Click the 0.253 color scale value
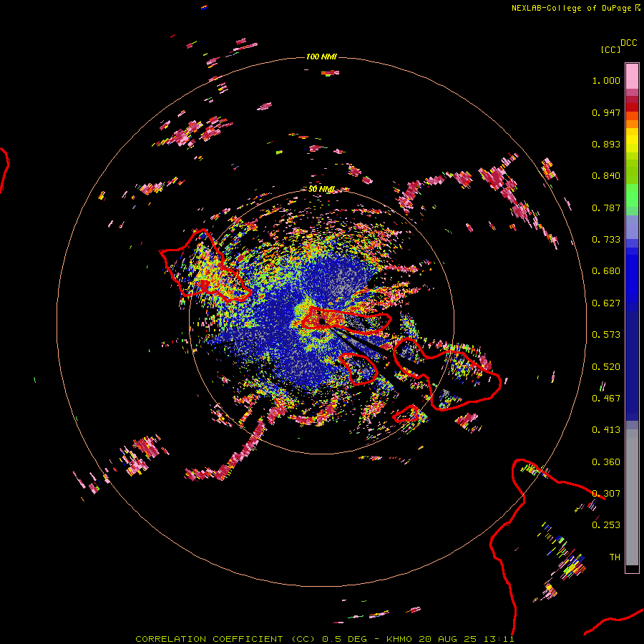Viewport: 644px width, 644px height. coord(606,525)
